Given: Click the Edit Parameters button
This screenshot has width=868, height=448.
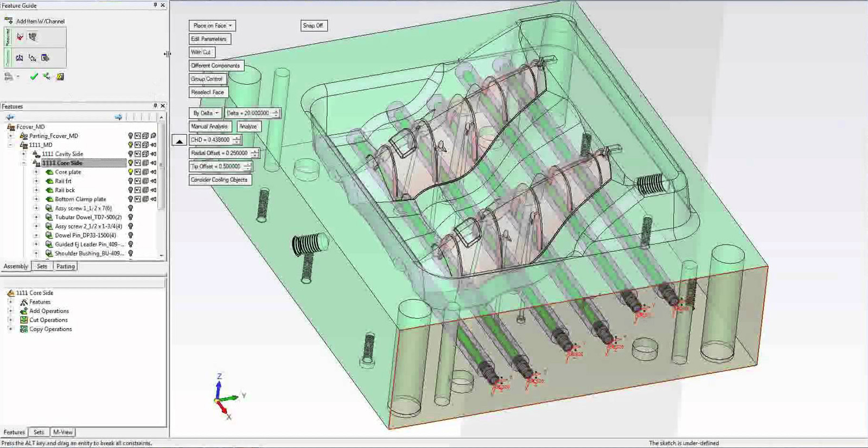Looking at the screenshot, I should [209, 39].
